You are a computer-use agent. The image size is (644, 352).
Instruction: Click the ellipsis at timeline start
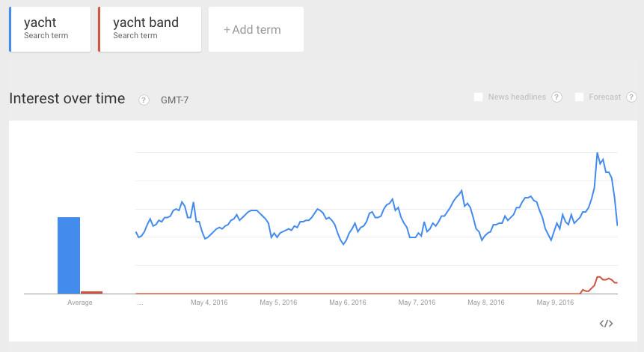pos(140,303)
